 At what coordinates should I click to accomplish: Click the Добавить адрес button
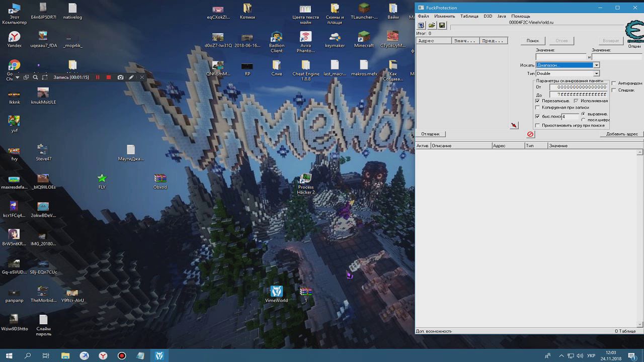622,134
